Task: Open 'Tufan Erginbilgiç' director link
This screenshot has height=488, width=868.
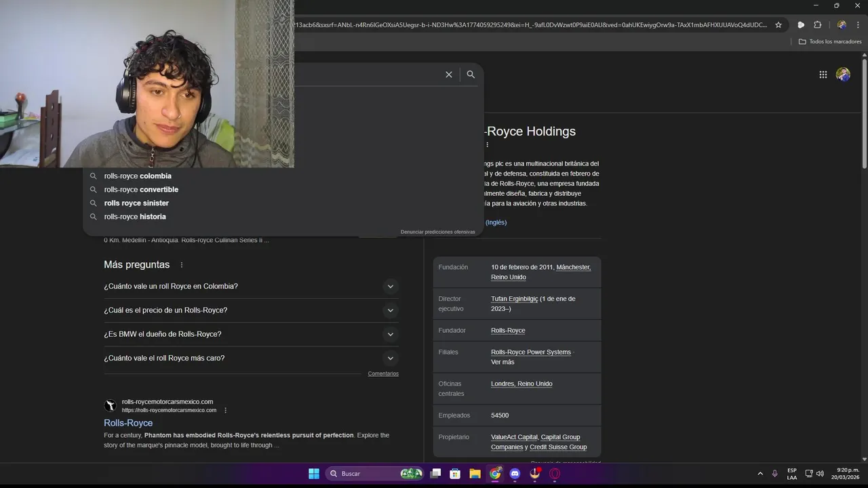Action: (514, 299)
